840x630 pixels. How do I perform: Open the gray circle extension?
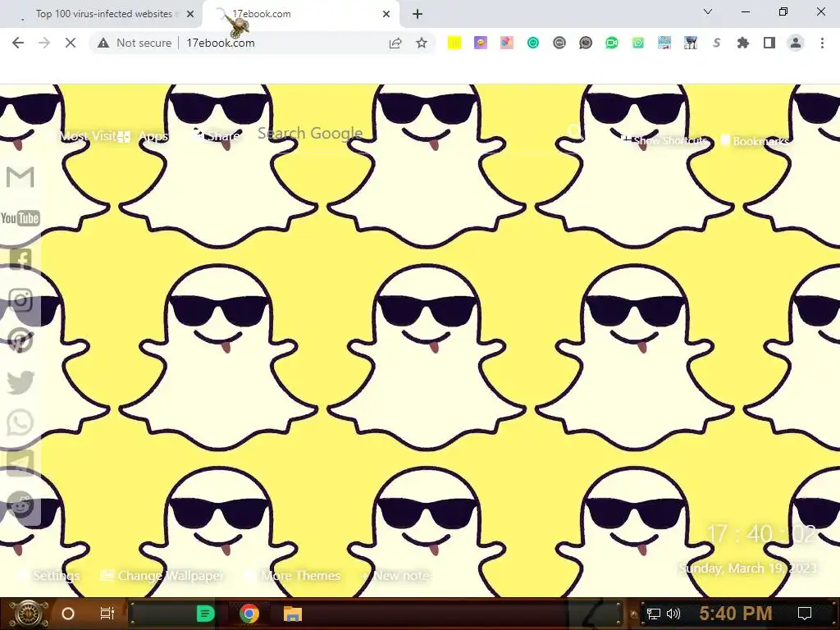coord(559,43)
